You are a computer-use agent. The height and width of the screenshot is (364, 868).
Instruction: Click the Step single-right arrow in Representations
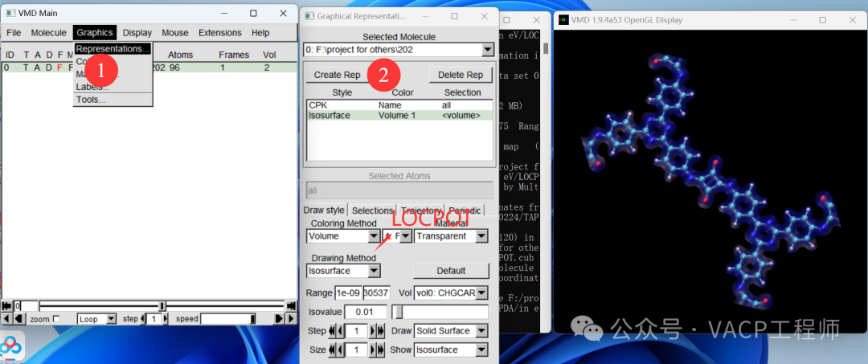(x=373, y=331)
